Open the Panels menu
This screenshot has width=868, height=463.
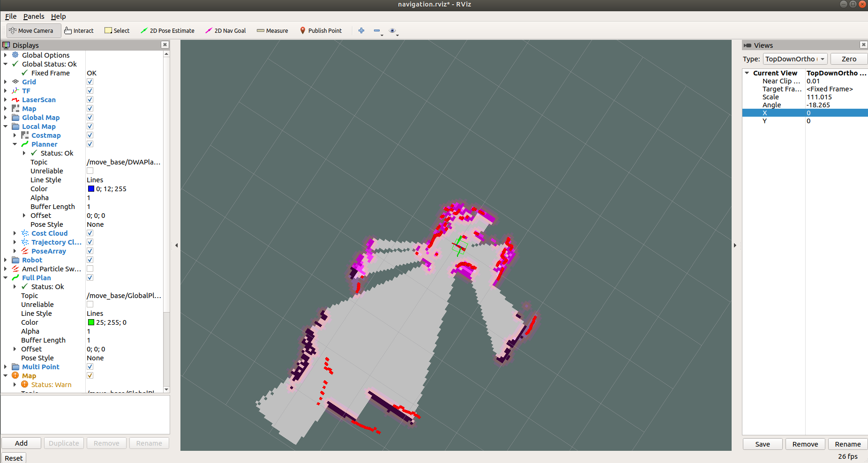point(34,16)
